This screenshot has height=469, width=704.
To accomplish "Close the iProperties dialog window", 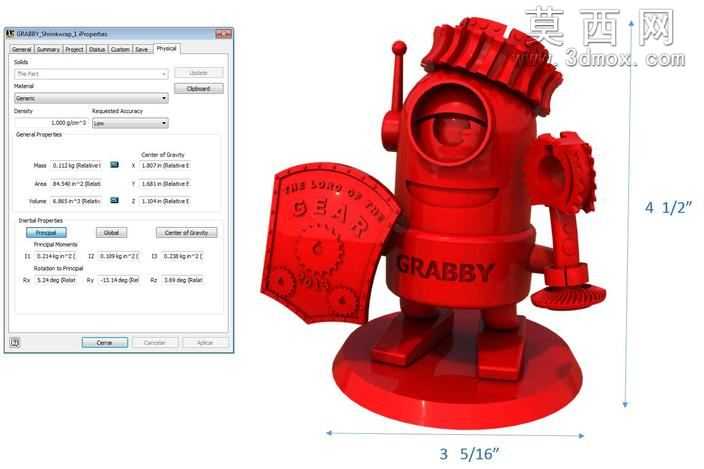I will [224, 34].
